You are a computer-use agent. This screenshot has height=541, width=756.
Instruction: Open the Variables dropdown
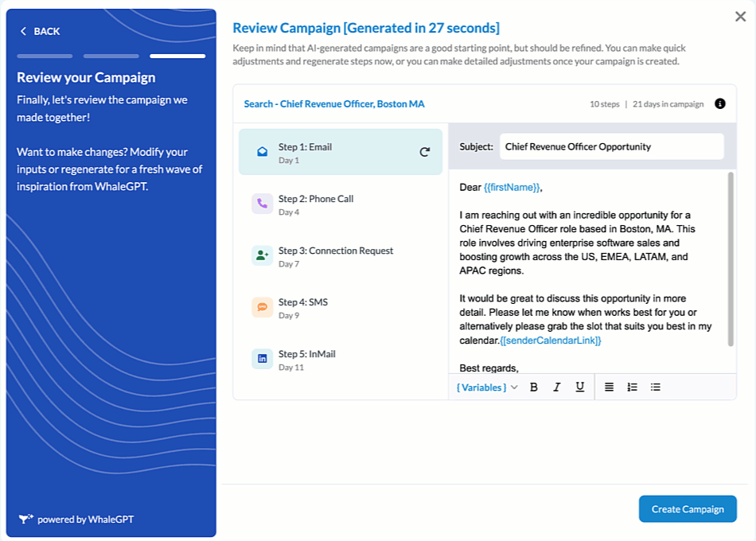pyautogui.click(x=485, y=387)
